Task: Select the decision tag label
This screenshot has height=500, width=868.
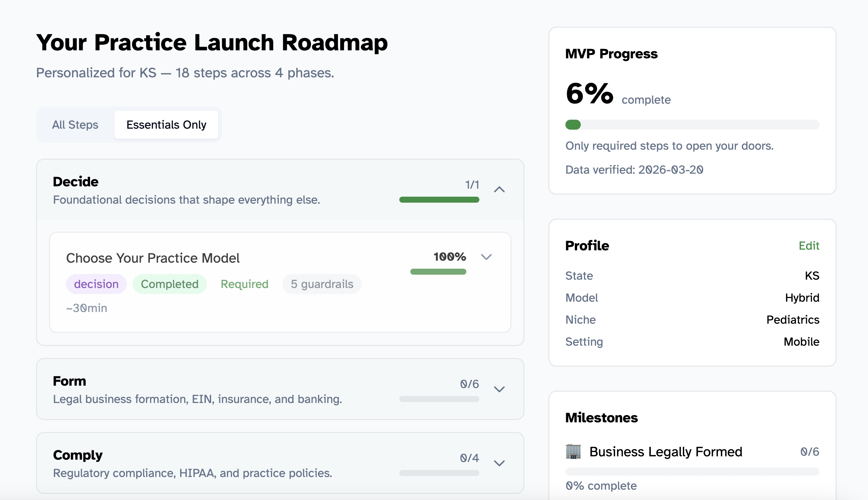Action: coord(96,284)
